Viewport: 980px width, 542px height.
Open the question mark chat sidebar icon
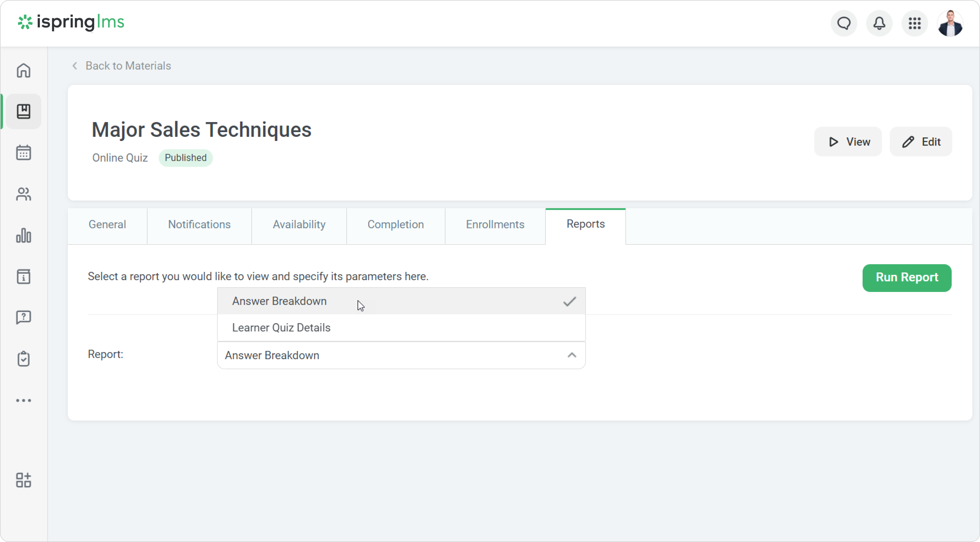(x=24, y=317)
